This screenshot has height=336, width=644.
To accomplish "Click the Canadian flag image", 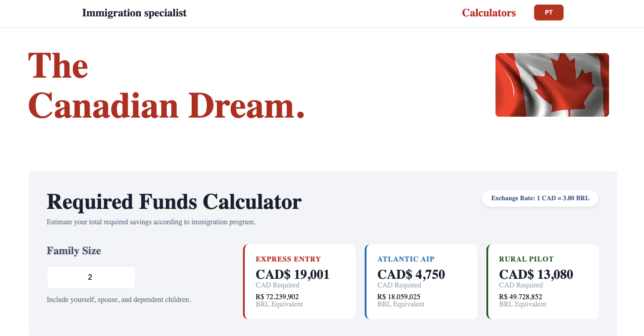I will coord(552,85).
